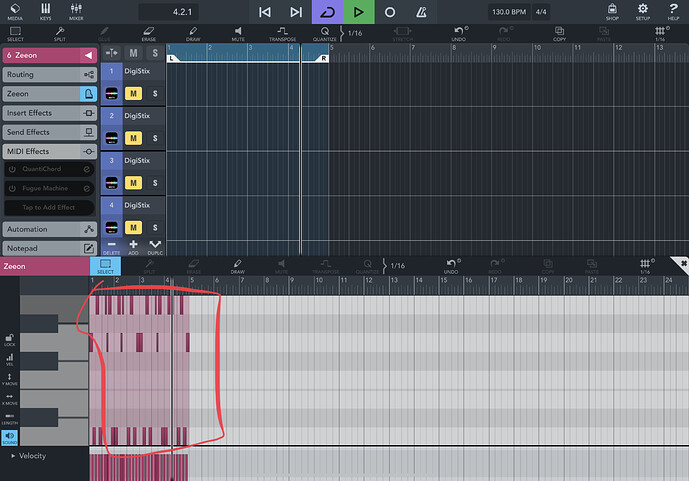
Task: Toggle the Sound preview button
Action: (10, 438)
